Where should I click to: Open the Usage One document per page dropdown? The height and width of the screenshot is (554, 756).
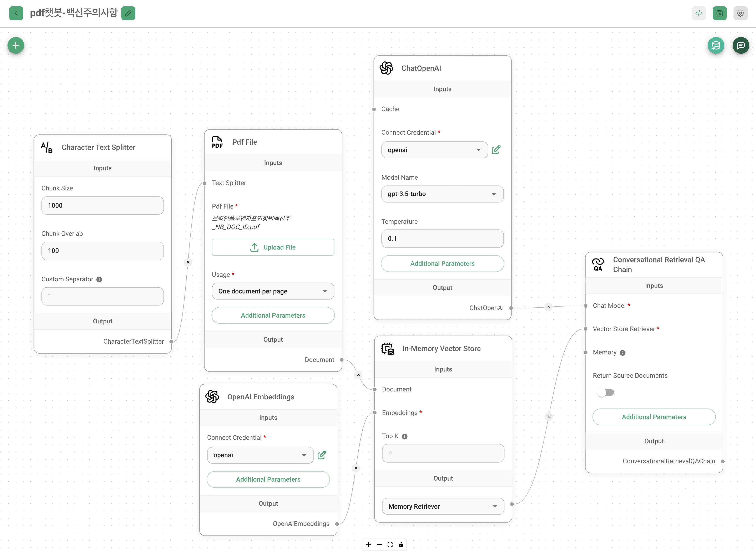point(273,291)
